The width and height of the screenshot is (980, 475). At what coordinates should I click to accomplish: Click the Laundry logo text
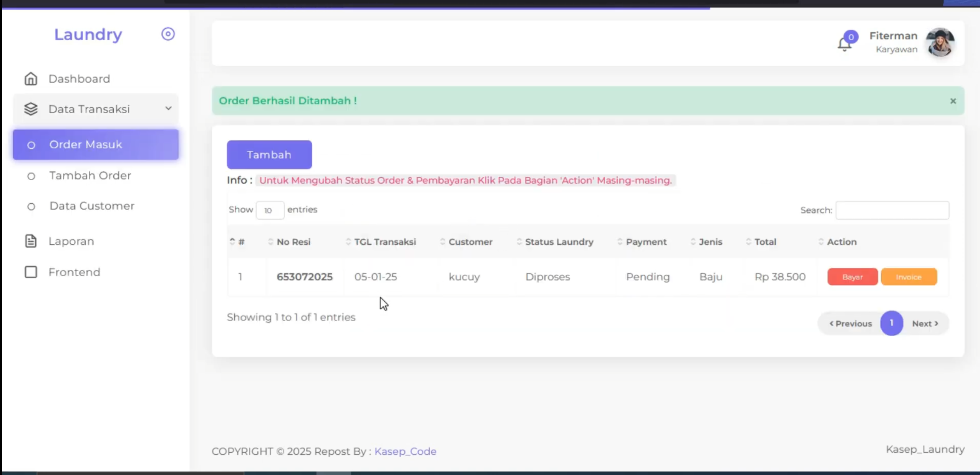tap(88, 35)
